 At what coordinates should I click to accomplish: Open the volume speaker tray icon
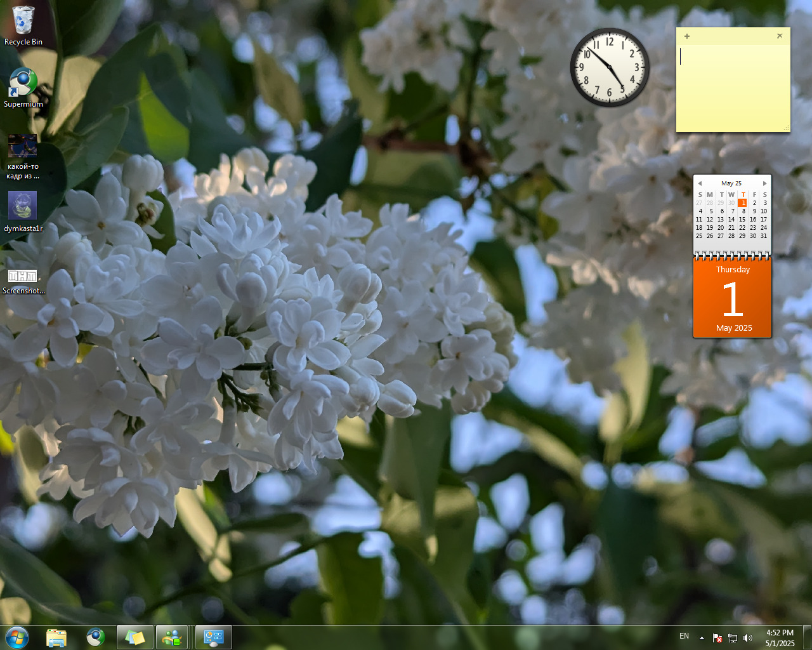[748, 638]
